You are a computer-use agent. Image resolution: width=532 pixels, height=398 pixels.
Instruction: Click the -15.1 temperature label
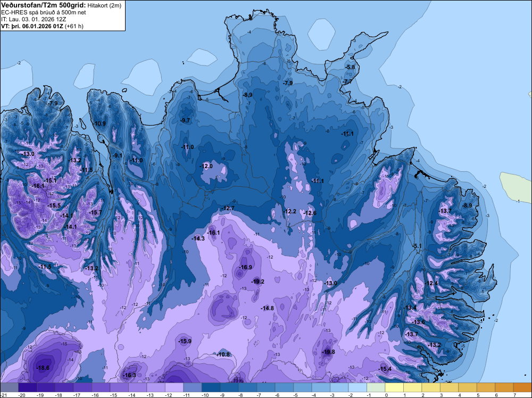pos(50,180)
